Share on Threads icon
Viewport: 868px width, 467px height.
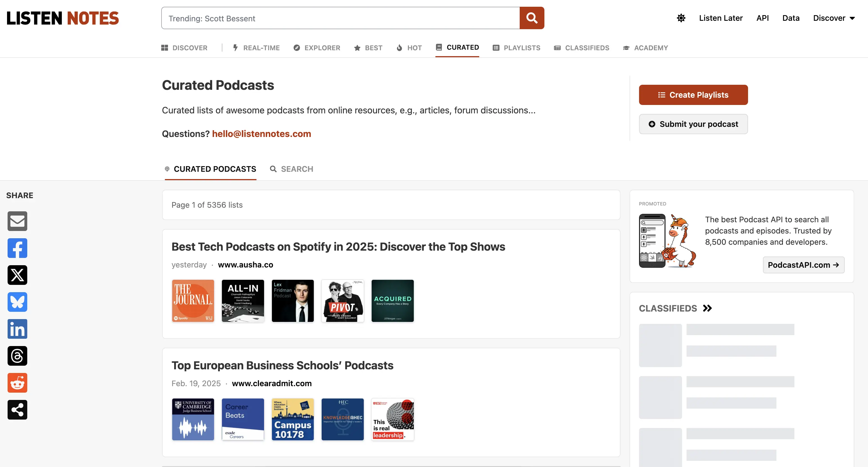coord(17,356)
